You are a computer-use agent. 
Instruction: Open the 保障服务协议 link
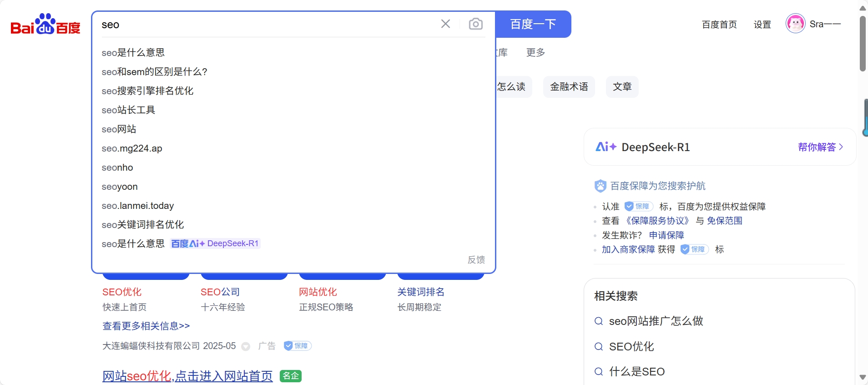[657, 221]
